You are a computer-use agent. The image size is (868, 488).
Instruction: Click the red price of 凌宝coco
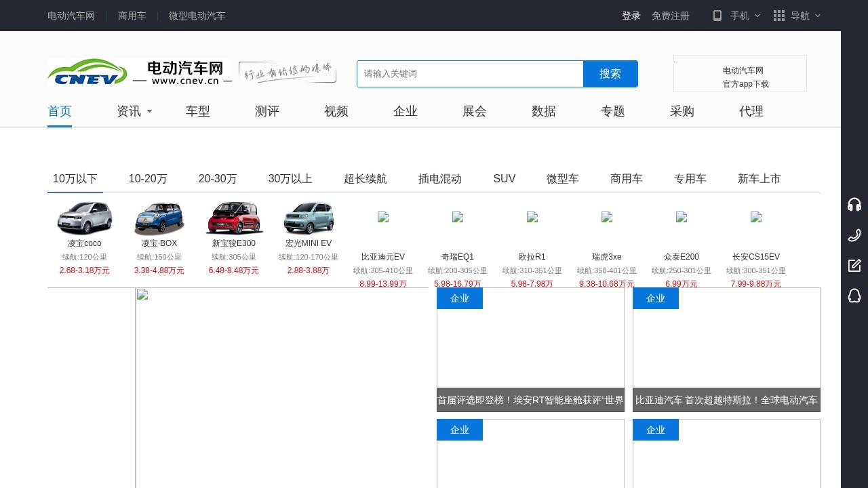84,270
